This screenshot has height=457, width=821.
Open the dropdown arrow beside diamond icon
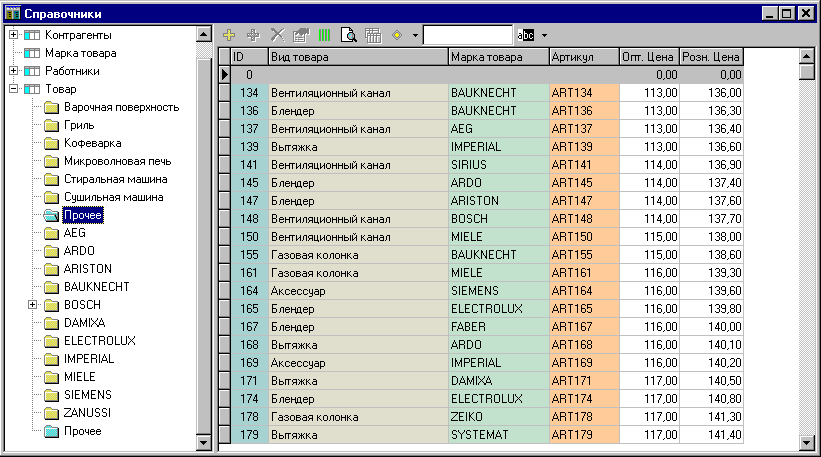click(x=415, y=36)
